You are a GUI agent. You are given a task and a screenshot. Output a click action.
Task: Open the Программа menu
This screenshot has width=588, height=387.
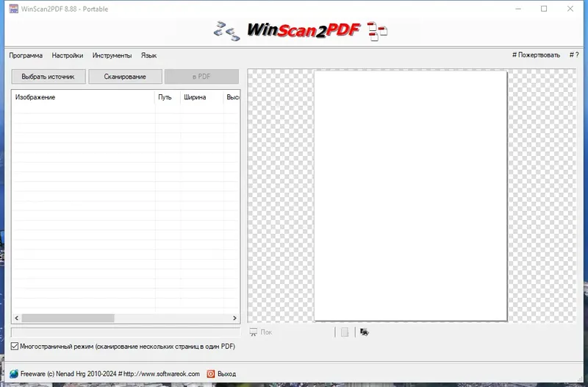click(x=26, y=56)
